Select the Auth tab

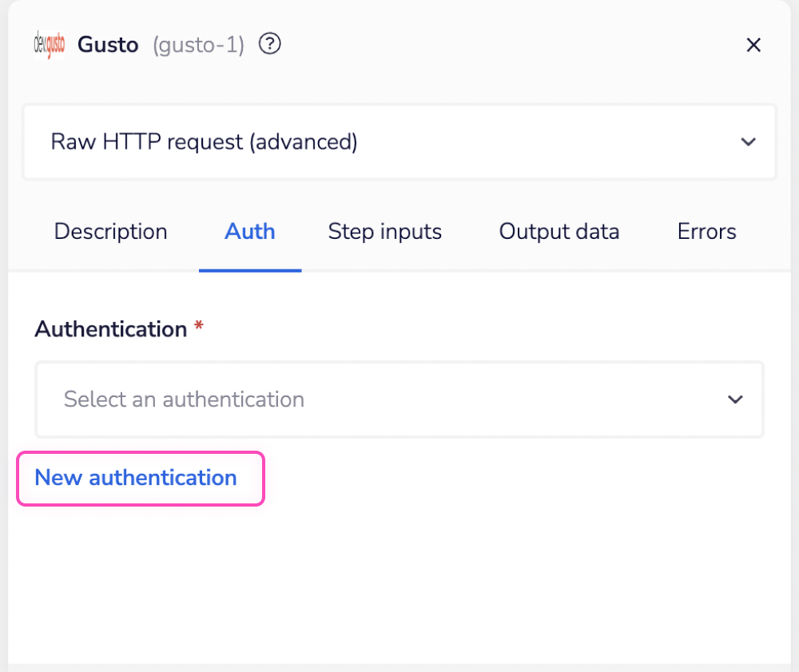pyautogui.click(x=249, y=232)
